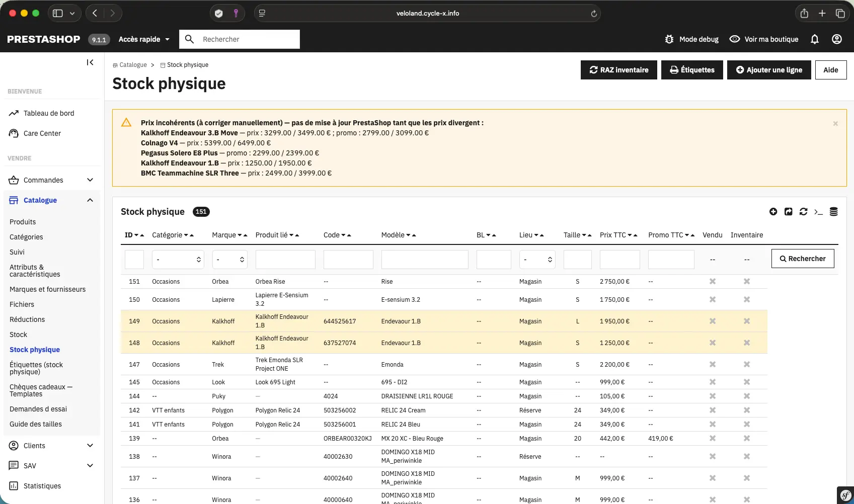Open the browser share icon
Image resolution: width=854 pixels, height=504 pixels.
pyautogui.click(x=804, y=14)
